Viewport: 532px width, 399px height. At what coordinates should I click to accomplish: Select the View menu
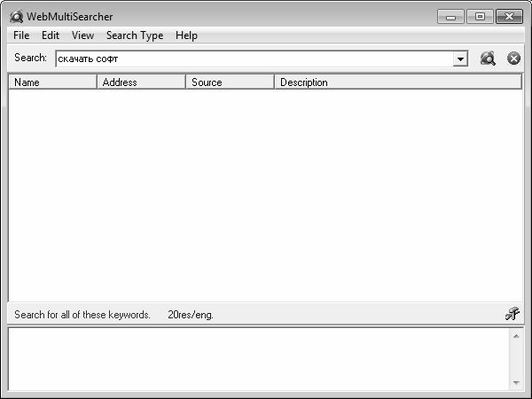click(x=82, y=35)
